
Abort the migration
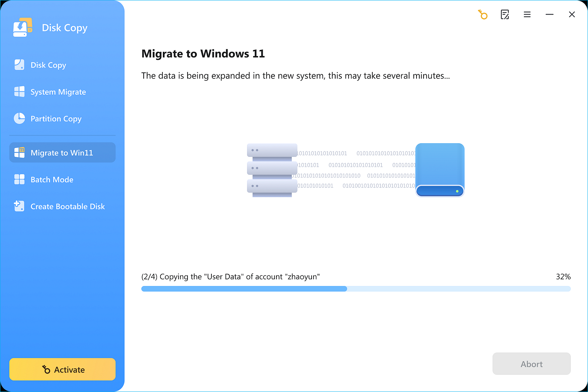click(531, 364)
